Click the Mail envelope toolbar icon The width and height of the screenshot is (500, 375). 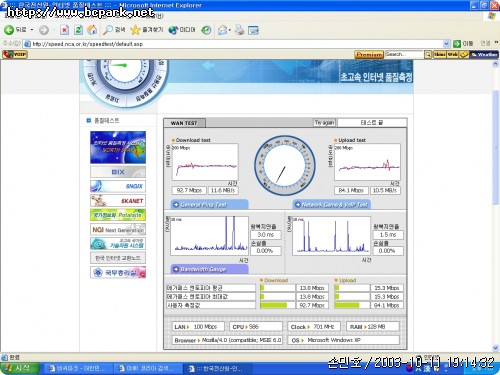pos(222,30)
